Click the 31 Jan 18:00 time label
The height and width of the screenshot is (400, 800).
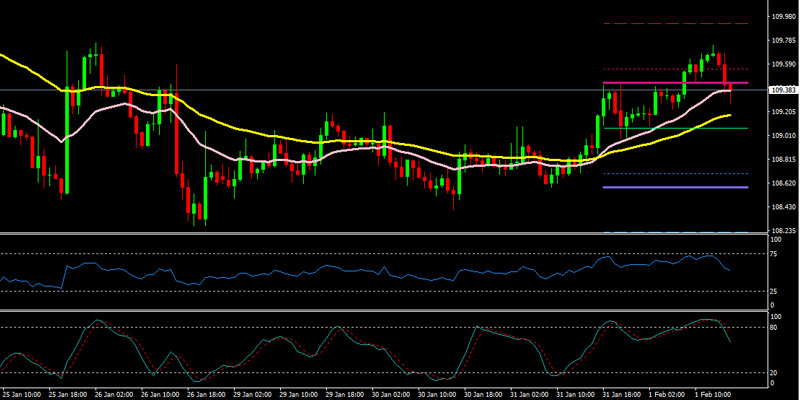click(x=620, y=394)
